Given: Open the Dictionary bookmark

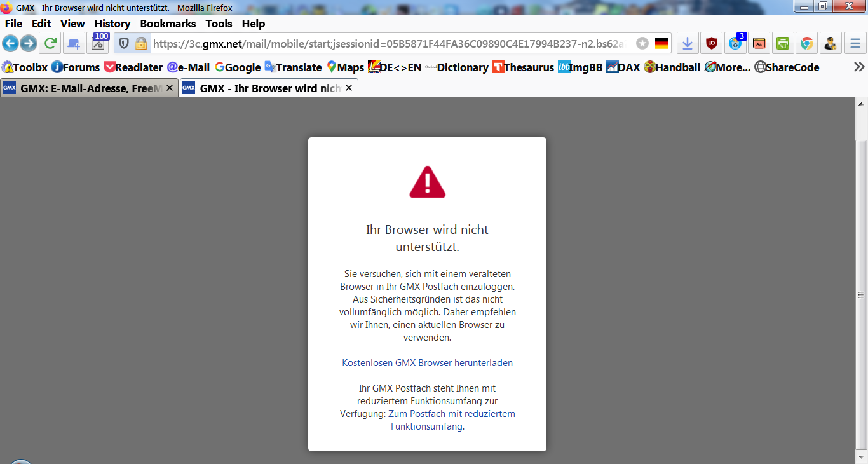Looking at the screenshot, I should point(457,67).
